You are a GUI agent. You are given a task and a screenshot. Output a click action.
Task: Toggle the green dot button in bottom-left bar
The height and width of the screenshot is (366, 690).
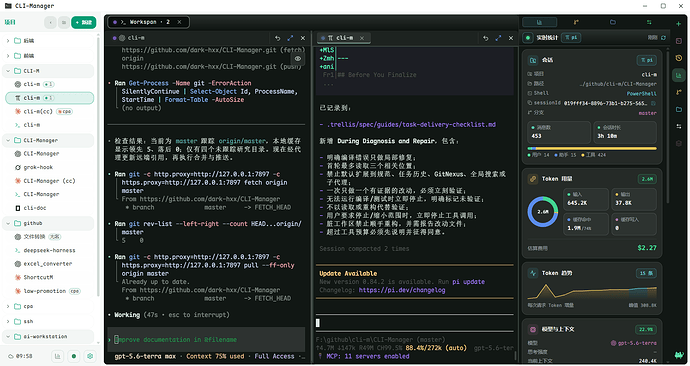[x=74, y=356]
